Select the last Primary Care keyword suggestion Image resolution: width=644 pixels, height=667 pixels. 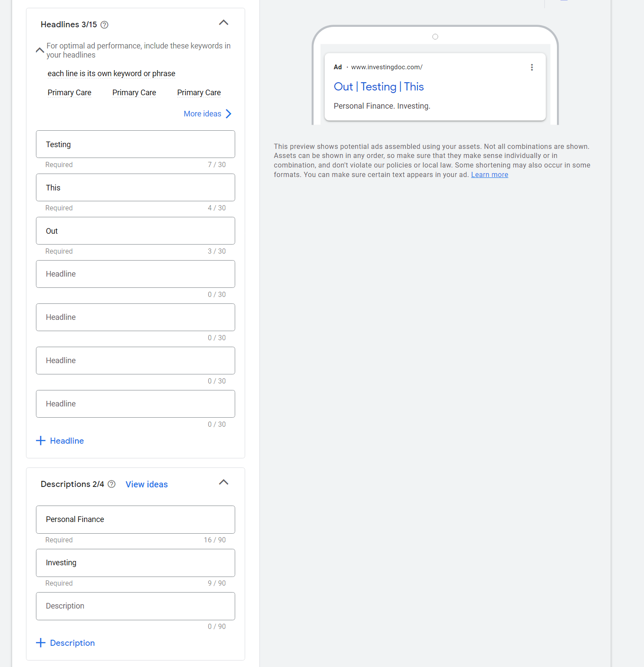pos(199,93)
